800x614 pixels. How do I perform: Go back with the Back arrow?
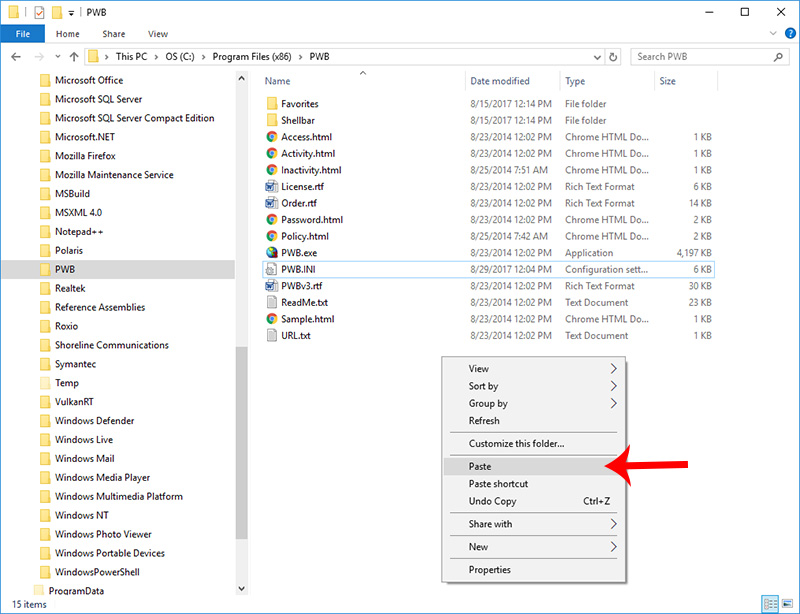(x=16, y=57)
